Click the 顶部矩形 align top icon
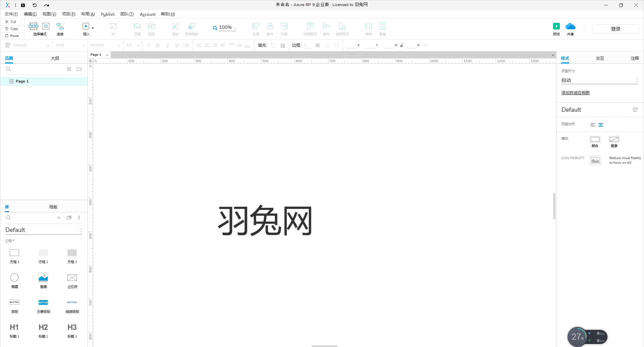 310,26
